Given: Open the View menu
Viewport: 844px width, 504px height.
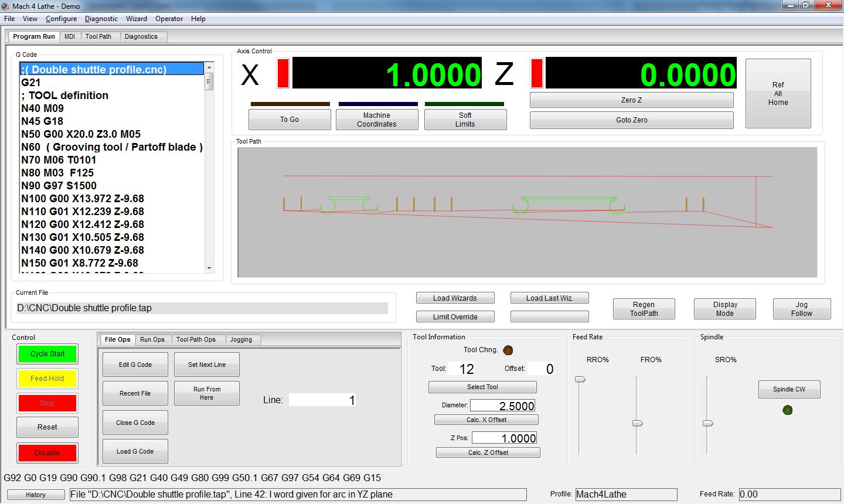Looking at the screenshot, I should click(x=30, y=19).
